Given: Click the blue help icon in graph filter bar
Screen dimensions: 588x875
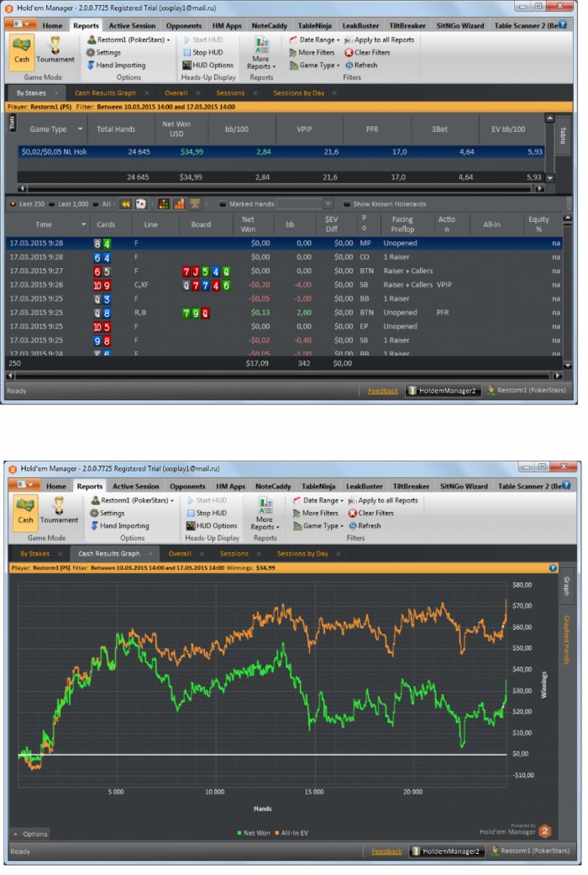Looking at the screenshot, I should [553, 567].
